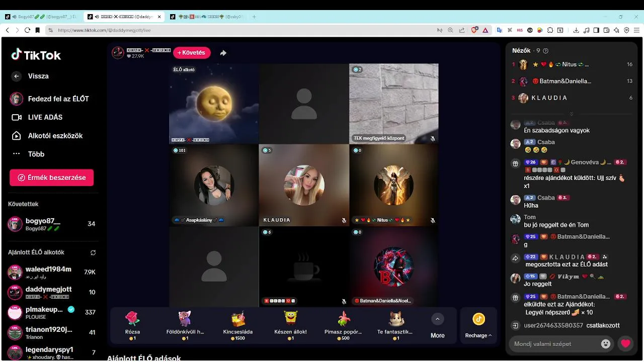Click the muted mic icon on TEK tile
Screen dimensions: 644x362
coord(433,138)
